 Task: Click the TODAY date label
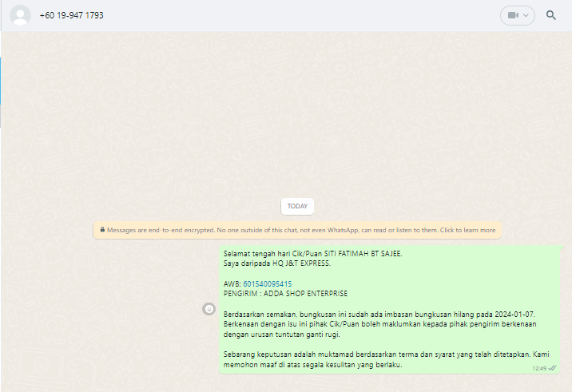point(297,206)
